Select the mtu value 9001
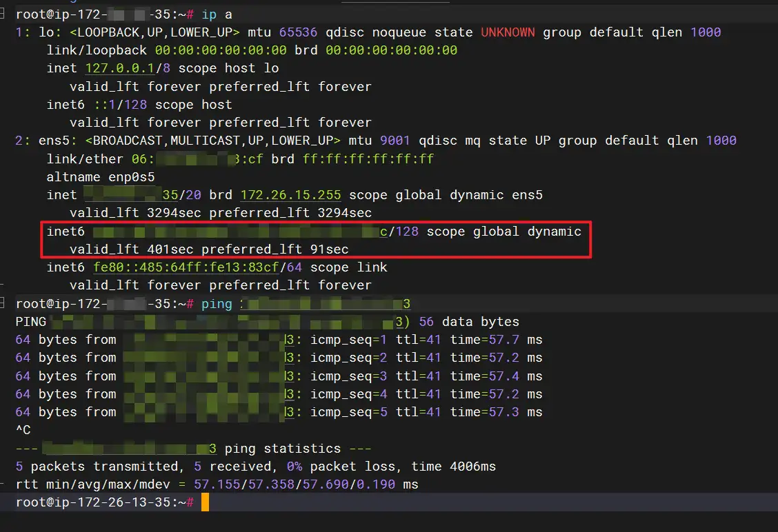The width and height of the screenshot is (778, 532). click(x=395, y=141)
